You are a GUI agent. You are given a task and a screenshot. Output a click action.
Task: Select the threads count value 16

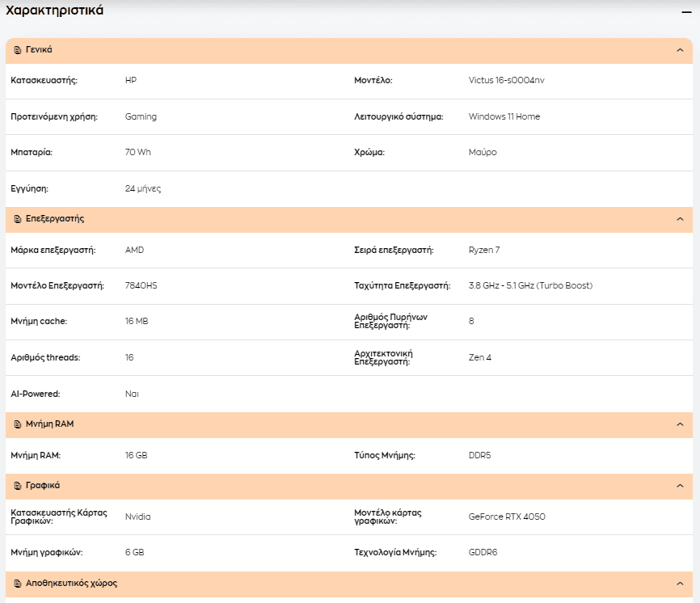pyautogui.click(x=129, y=357)
